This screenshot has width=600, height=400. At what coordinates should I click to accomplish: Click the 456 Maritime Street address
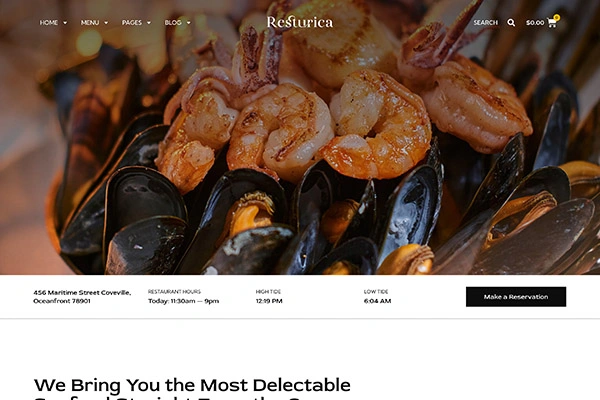click(82, 297)
